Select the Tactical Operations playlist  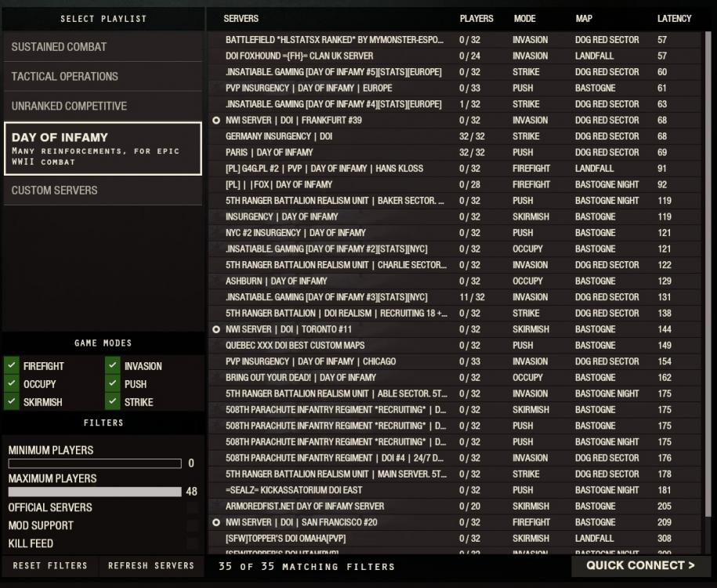103,76
